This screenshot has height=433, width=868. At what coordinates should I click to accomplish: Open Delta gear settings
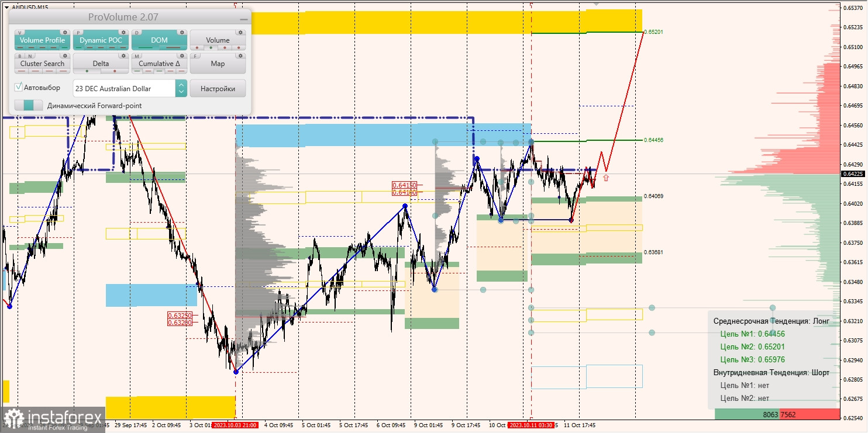pos(123,56)
